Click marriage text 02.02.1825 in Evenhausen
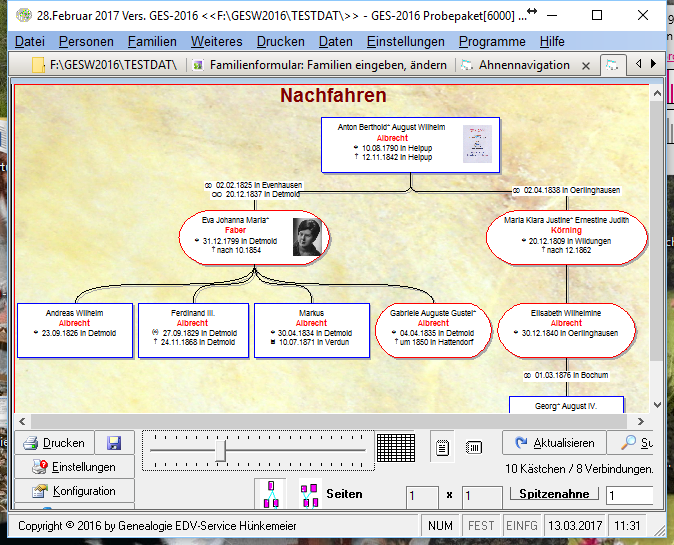674x545 pixels. tap(254, 185)
